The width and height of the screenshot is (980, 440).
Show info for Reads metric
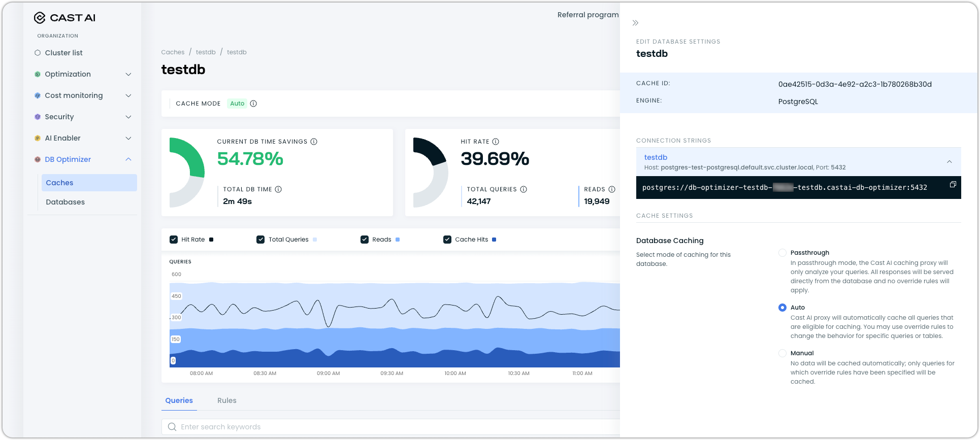coord(612,189)
